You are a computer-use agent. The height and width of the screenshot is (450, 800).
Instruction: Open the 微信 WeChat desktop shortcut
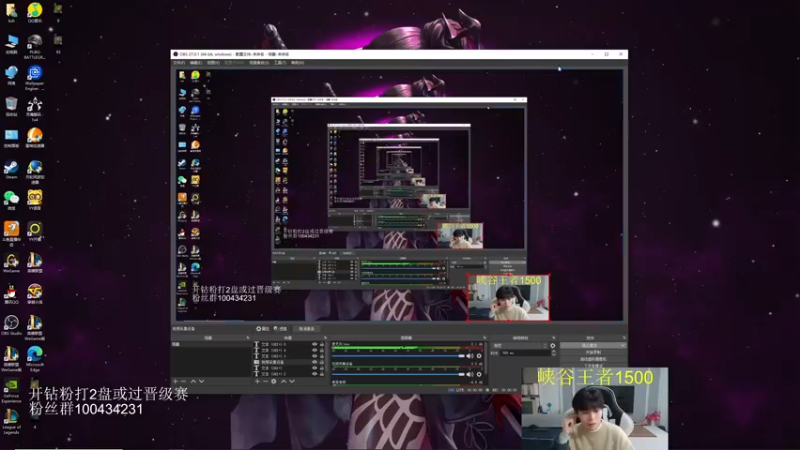click(x=11, y=201)
